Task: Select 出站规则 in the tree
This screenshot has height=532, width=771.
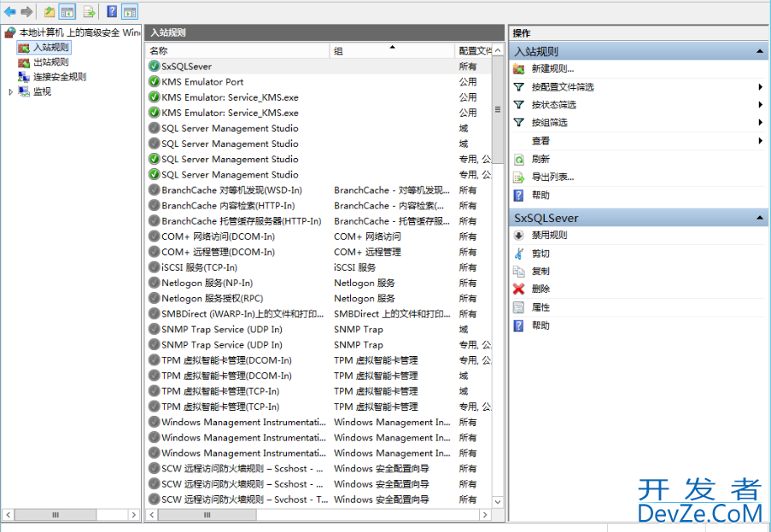Action: pos(51,62)
